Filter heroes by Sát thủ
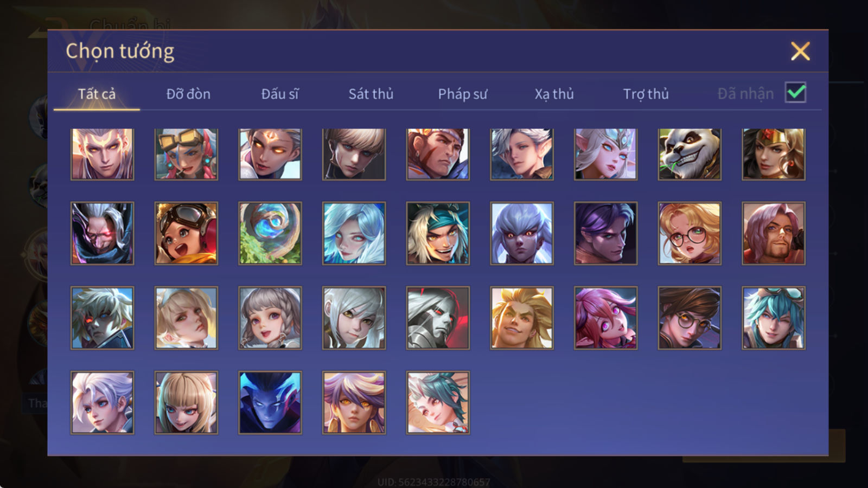Screen dimensions: 868x488 (371, 94)
